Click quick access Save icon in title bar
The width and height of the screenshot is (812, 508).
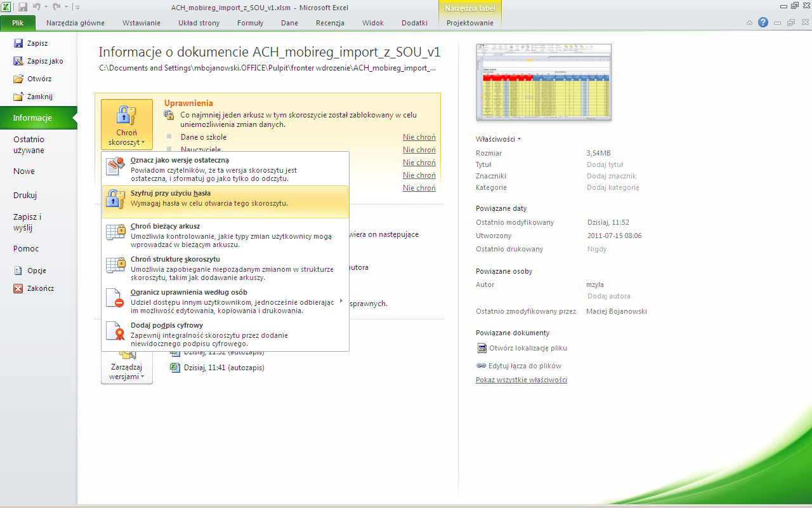tap(23, 6)
